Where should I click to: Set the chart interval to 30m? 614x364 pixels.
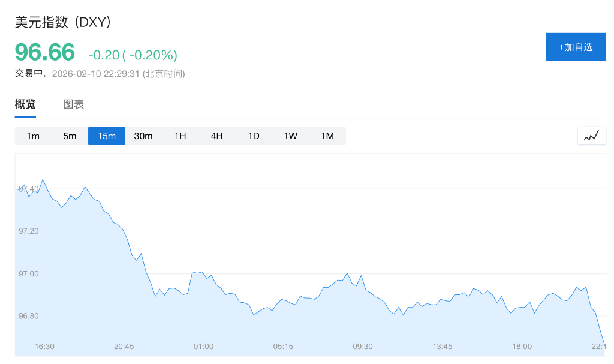(143, 136)
